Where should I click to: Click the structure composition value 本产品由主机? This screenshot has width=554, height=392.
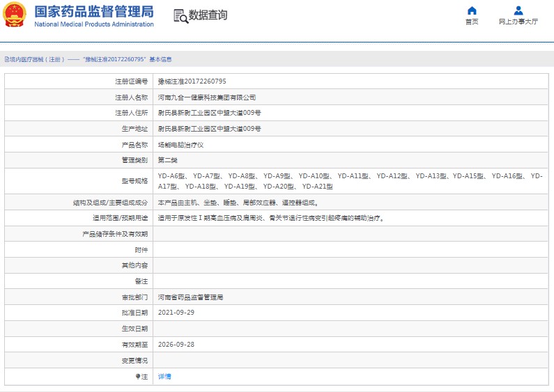click(238, 203)
